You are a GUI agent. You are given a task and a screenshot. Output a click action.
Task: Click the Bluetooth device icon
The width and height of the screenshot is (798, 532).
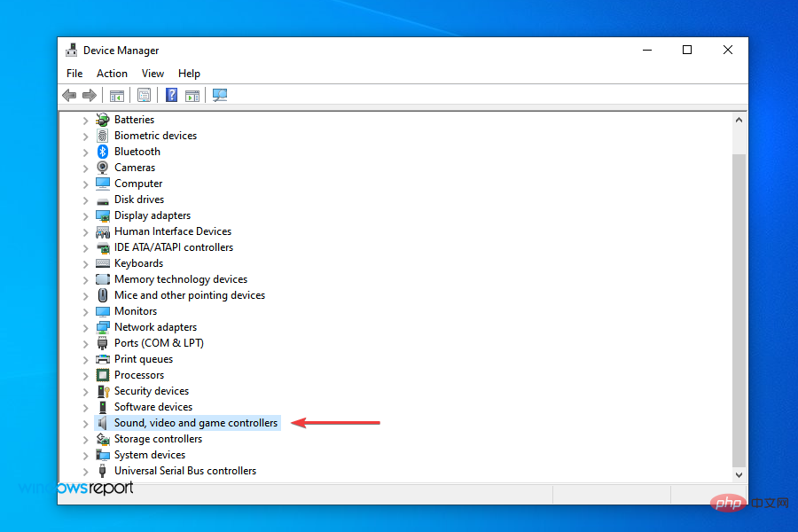point(101,151)
